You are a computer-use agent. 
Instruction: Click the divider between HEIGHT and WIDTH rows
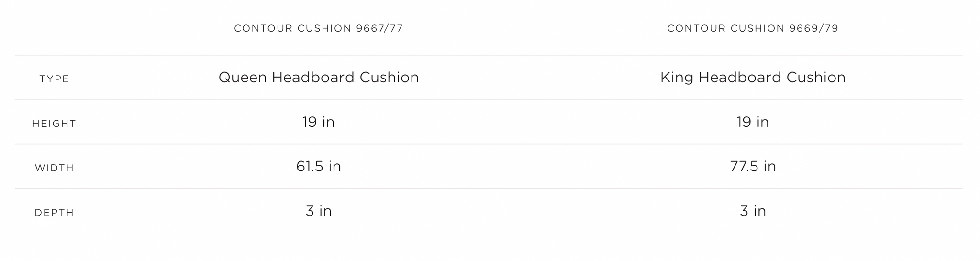pyautogui.click(x=488, y=144)
